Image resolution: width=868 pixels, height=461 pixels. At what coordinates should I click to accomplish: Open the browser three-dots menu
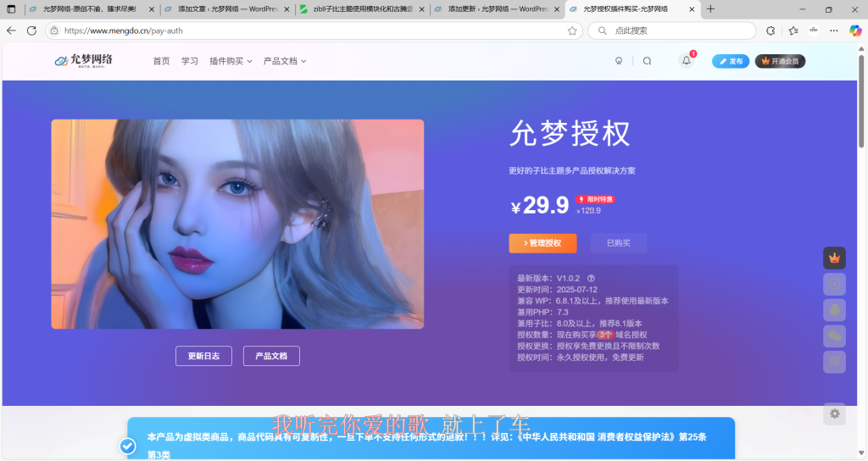pos(834,31)
